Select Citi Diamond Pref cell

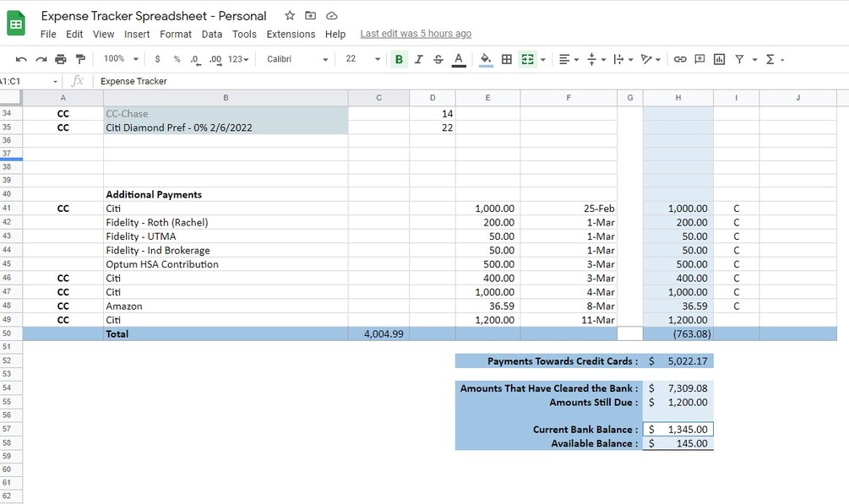(226, 127)
